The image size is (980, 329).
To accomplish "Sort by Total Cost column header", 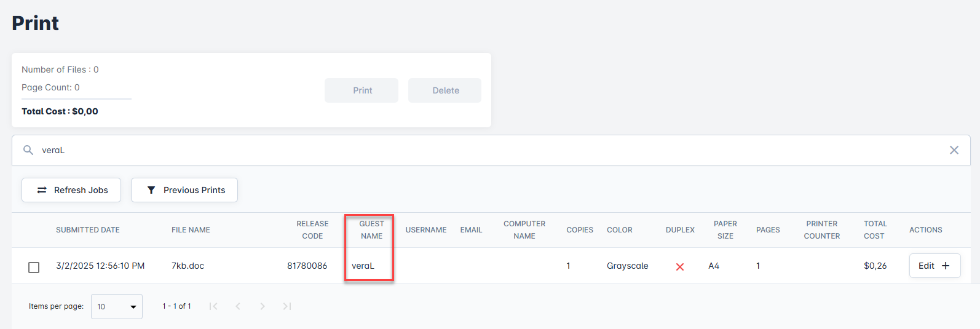I will click(875, 230).
